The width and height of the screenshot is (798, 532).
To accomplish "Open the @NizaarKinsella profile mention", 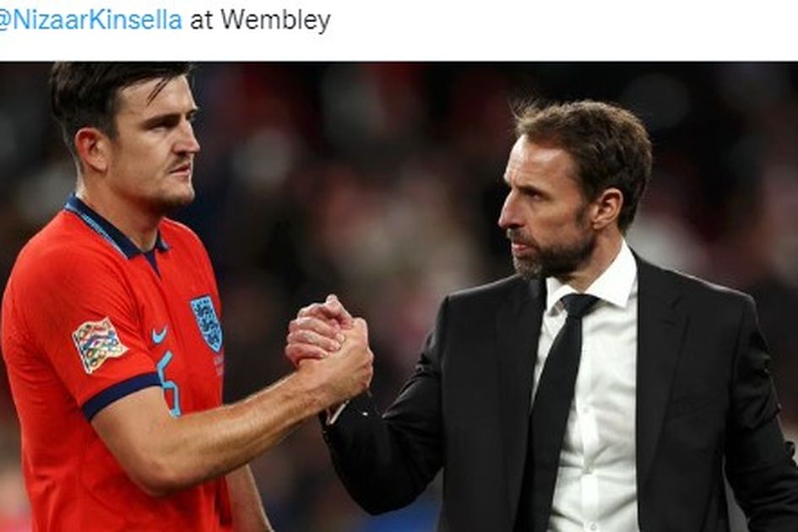I will coord(90,20).
